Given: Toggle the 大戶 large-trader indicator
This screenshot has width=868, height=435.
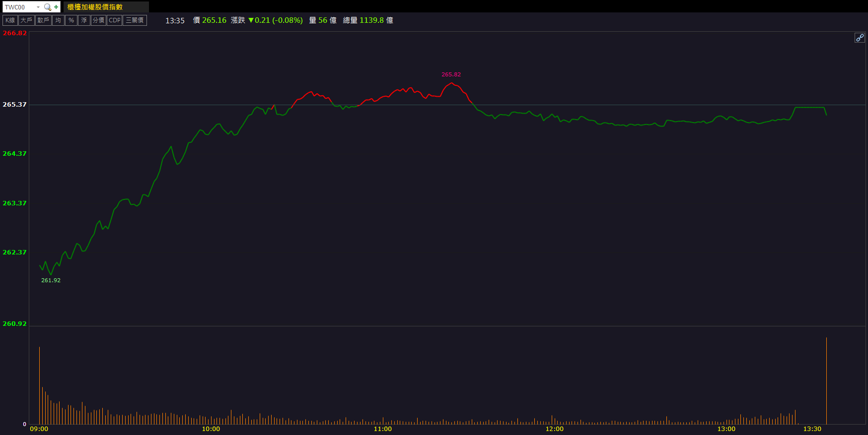Looking at the screenshot, I should 26,20.
